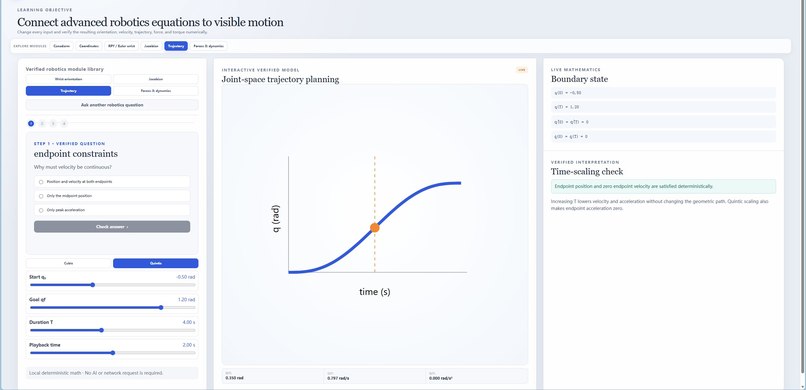The width and height of the screenshot is (806, 390).
Task: Open the first module pill in Explore modules
Action: click(x=62, y=46)
